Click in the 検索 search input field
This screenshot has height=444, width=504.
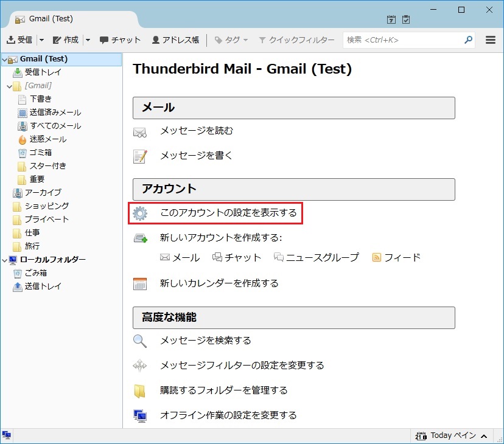click(402, 40)
